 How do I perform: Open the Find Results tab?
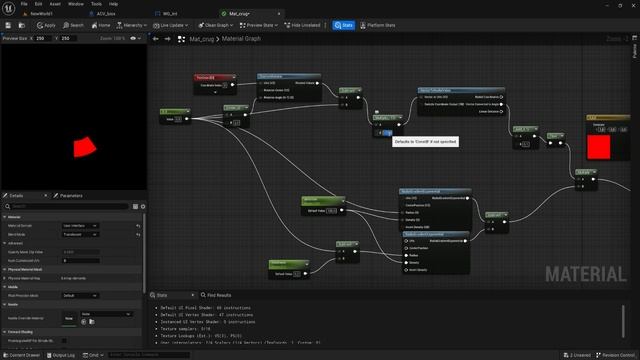tap(216, 295)
